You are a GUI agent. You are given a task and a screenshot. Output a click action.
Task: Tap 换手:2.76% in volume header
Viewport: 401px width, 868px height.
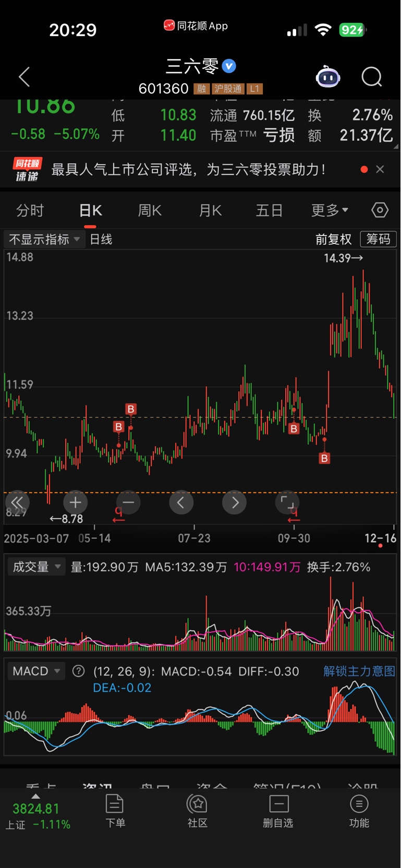(338, 567)
